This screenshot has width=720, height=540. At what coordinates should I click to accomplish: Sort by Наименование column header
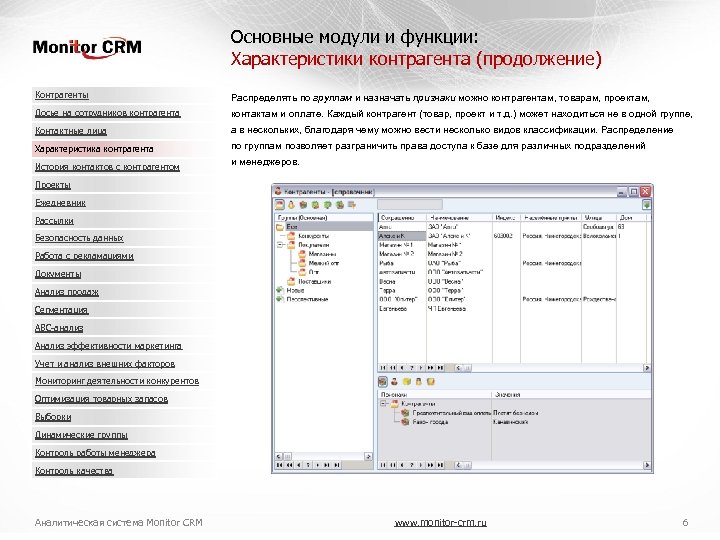point(459,218)
